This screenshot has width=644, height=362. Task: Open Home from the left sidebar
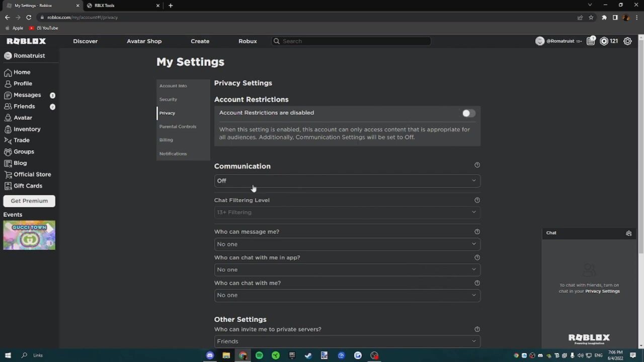click(18, 72)
